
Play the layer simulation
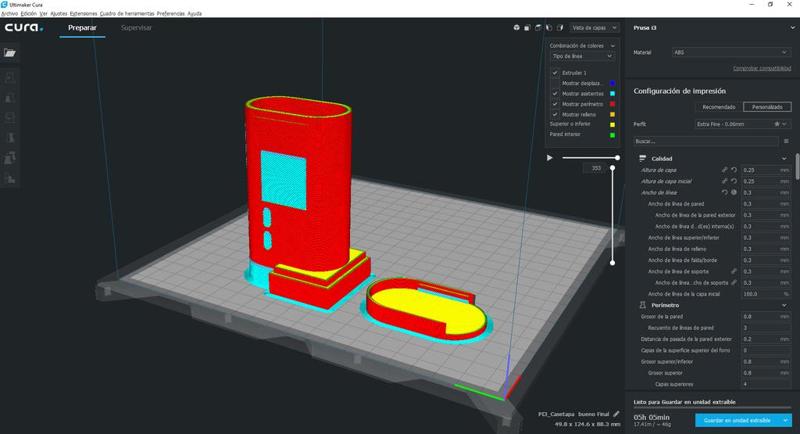(x=550, y=157)
